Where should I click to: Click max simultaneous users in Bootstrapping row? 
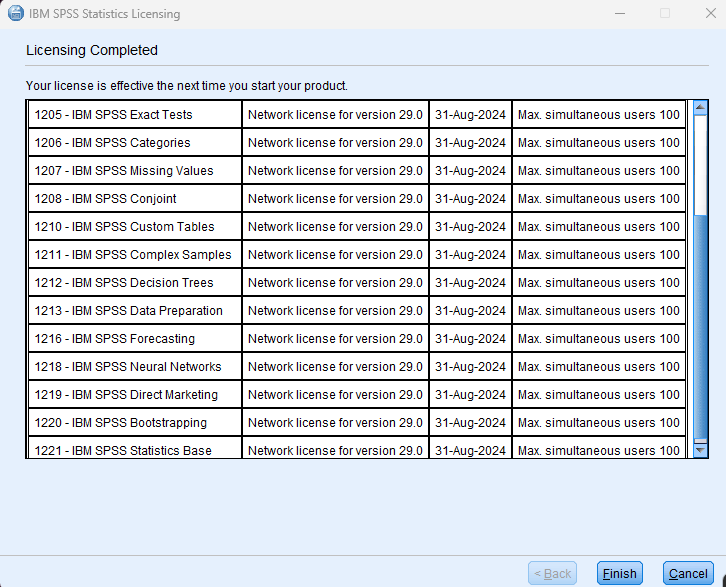[x=599, y=423]
